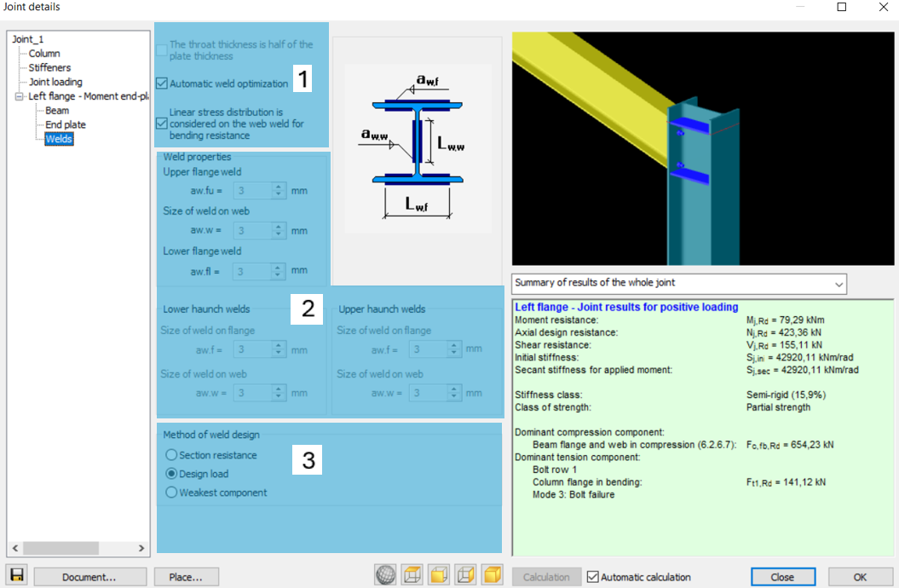Toggle the wireframe sphere rendering icon

click(385, 575)
